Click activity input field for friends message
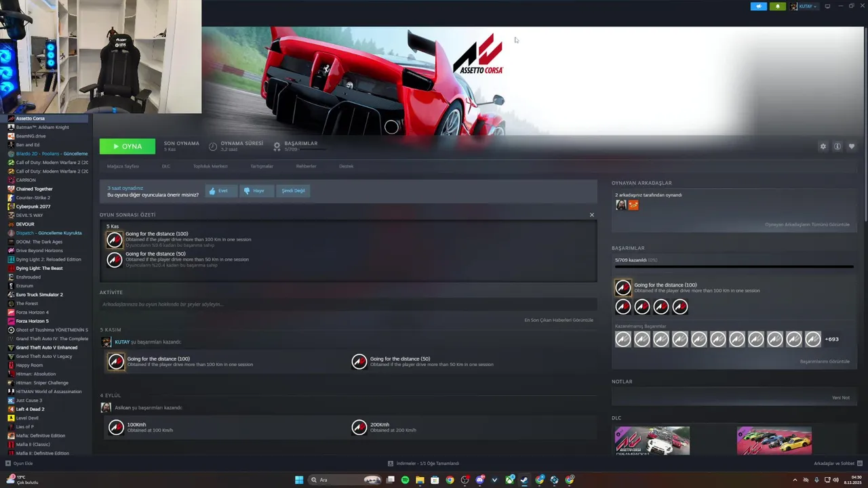The width and height of the screenshot is (868, 488). pyautogui.click(x=348, y=304)
